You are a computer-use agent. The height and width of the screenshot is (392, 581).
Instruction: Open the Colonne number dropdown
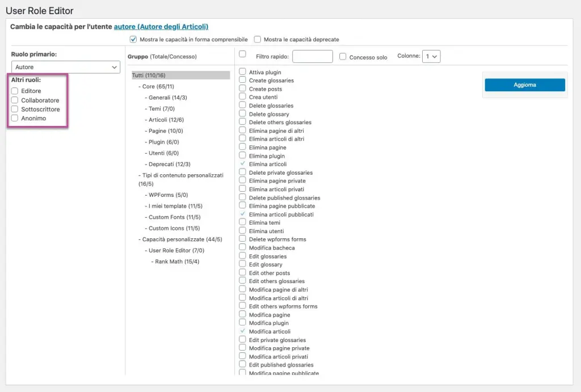click(431, 56)
